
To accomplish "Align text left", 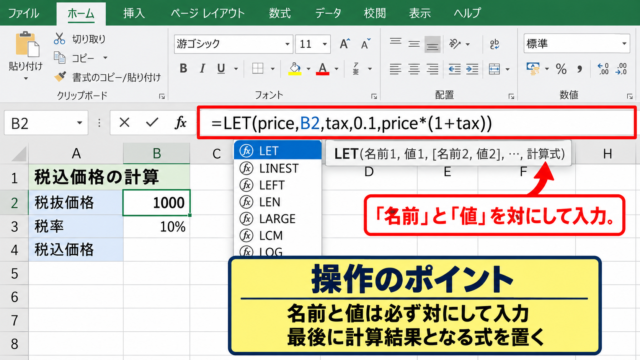I will (x=395, y=69).
